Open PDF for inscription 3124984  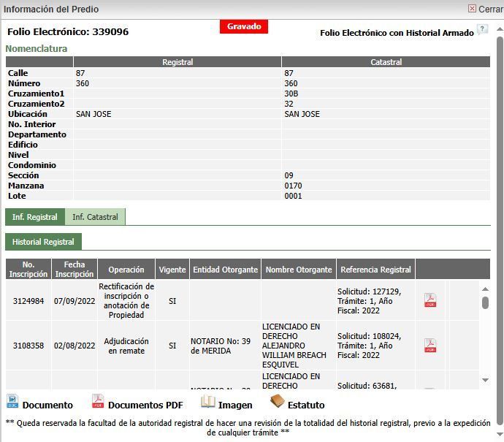[x=430, y=300]
